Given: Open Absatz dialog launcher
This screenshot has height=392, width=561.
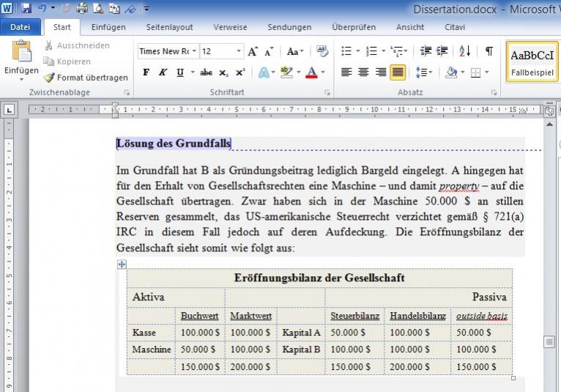Looking at the screenshot, I should click(x=494, y=93).
